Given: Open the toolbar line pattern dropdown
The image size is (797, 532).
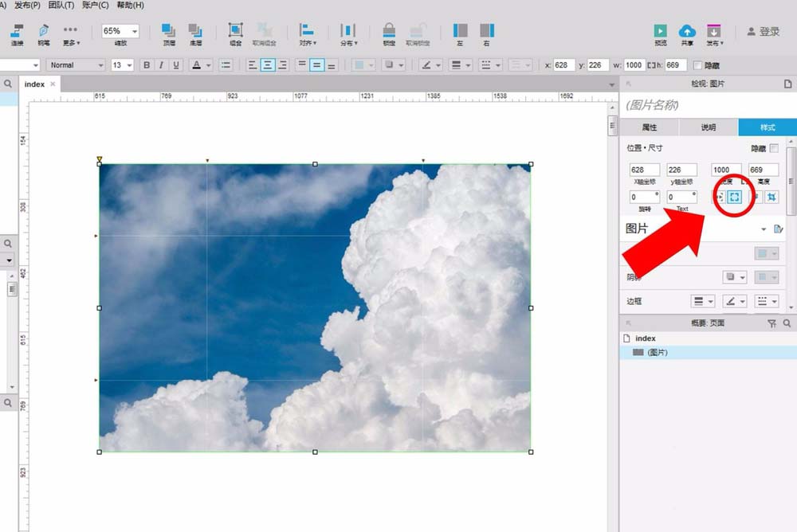Looking at the screenshot, I should pyautogui.click(x=490, y=65).
